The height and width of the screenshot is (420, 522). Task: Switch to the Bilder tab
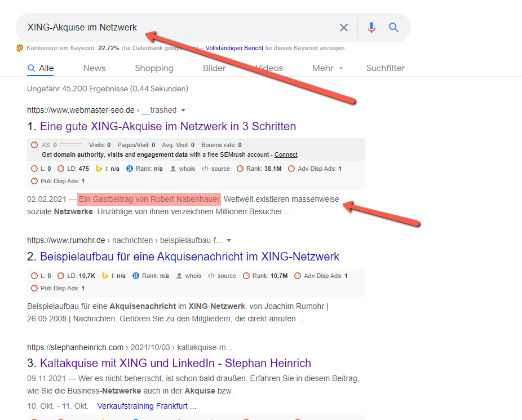point(214,68)
